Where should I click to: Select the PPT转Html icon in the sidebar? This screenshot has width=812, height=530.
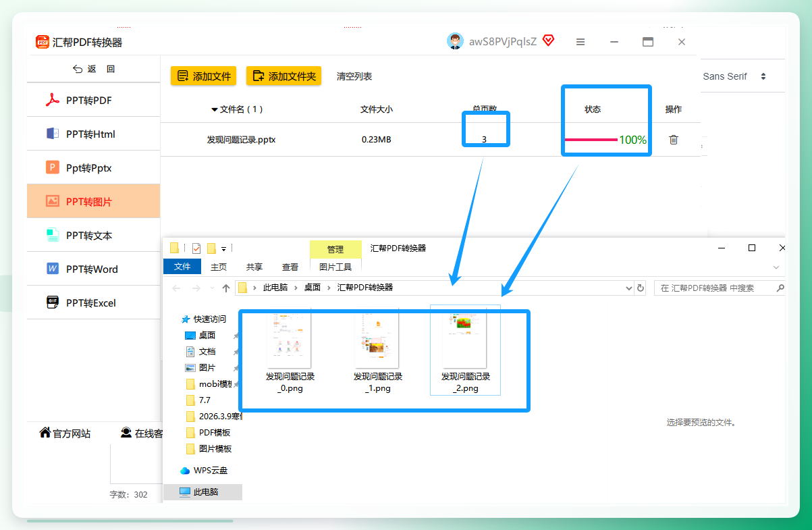click(x=53, y=134)
